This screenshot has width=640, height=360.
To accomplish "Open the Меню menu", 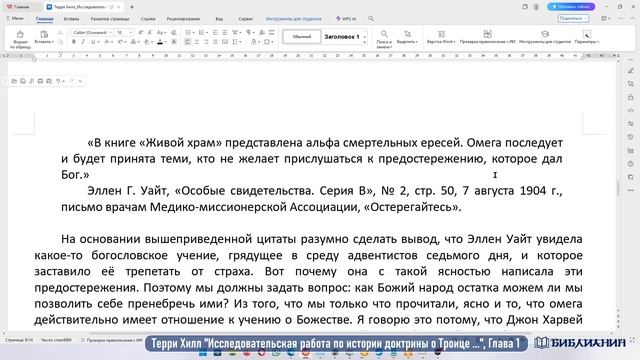I will (15, 18).
